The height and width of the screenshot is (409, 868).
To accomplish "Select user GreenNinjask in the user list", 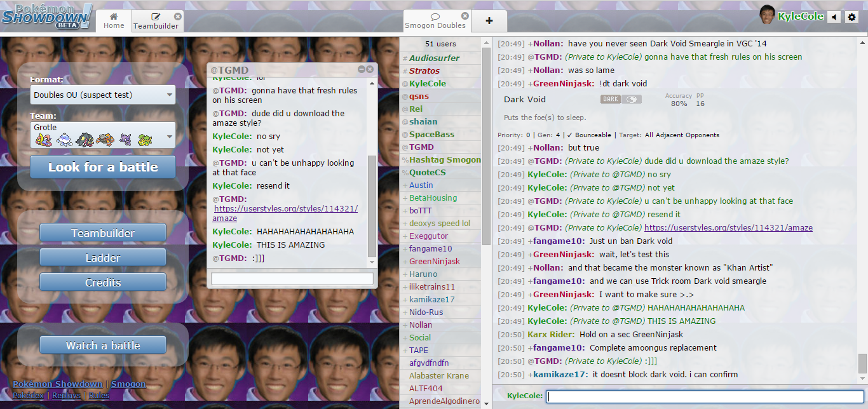I will [x=434, y=262].
